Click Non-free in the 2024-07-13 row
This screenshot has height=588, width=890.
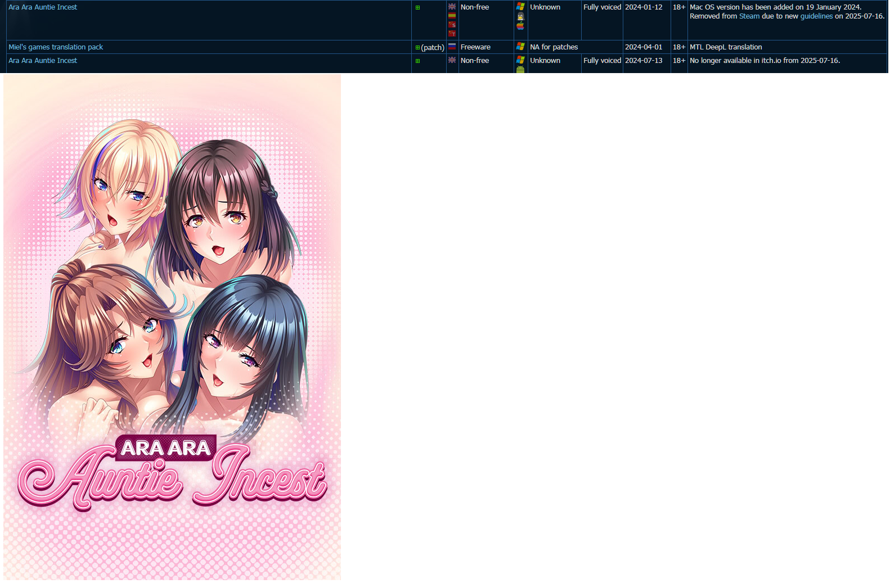point(475,61)
